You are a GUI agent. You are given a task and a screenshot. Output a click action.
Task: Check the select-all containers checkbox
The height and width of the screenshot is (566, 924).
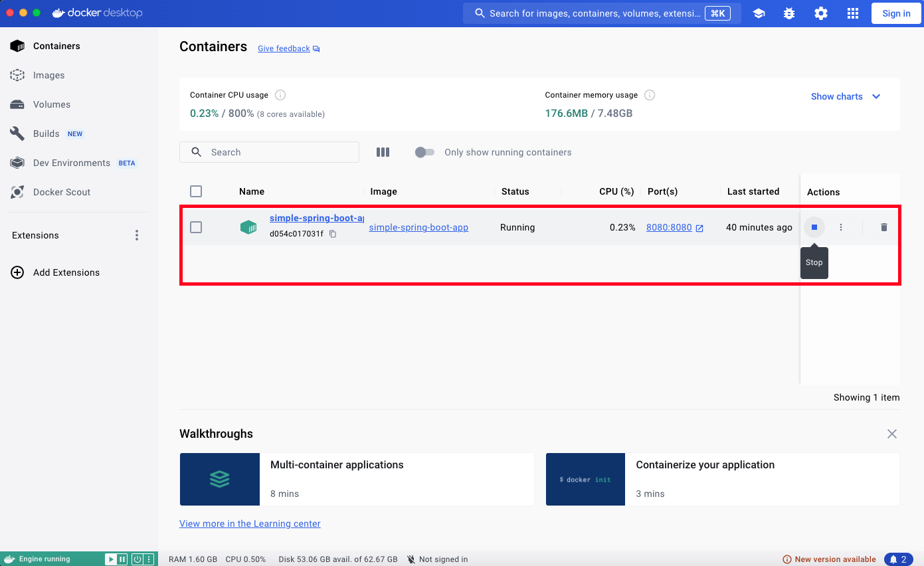[x=196, y=191]
